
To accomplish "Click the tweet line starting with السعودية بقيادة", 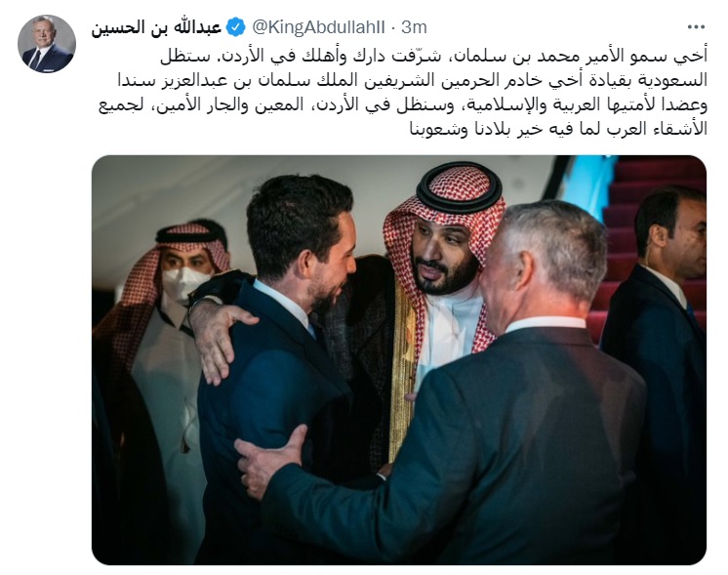I will (x=412, y=81).
